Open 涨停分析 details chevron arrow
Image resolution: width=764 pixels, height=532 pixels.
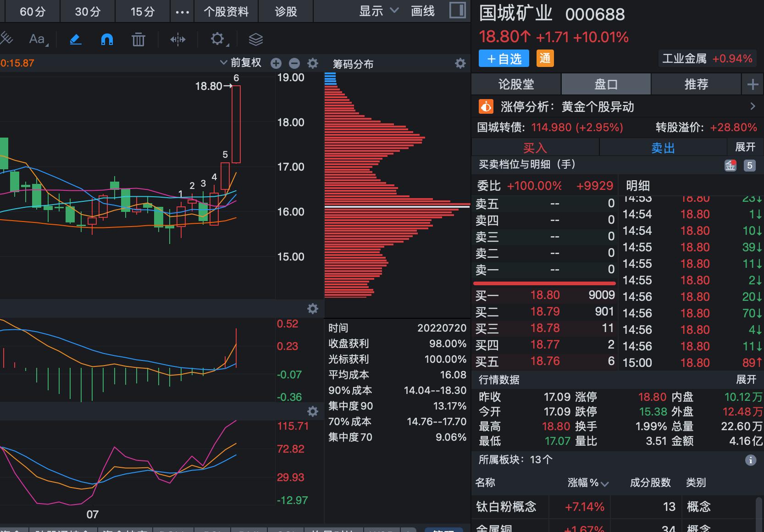(x=753, y=106)
